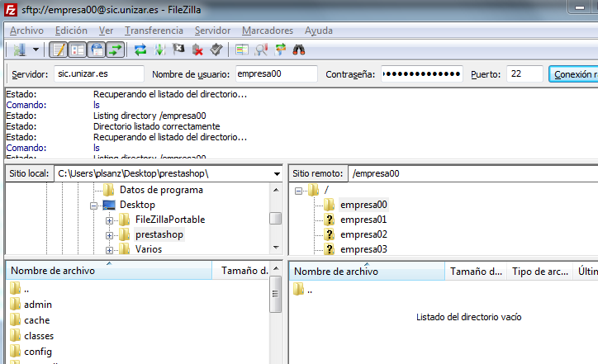Select the cache folder in local list
The height and width of the screenshot is (364, 598).
tap(36, 320)
